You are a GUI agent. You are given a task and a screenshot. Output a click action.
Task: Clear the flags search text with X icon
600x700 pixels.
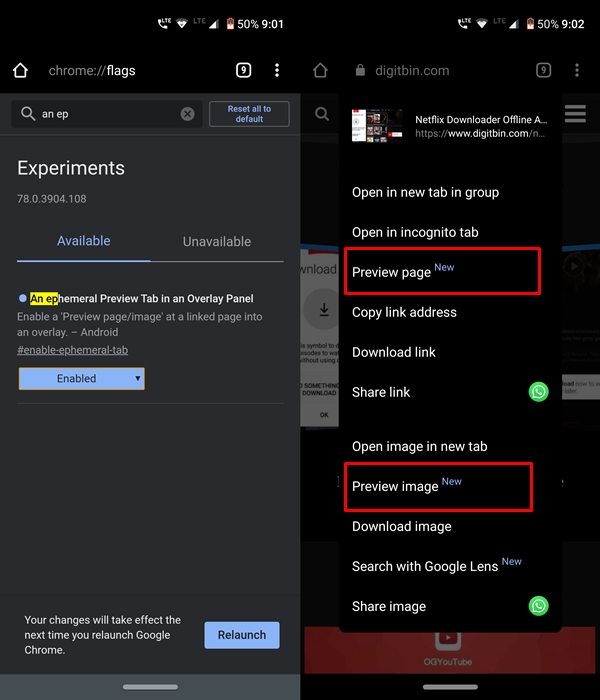click(x=187, y=114)
